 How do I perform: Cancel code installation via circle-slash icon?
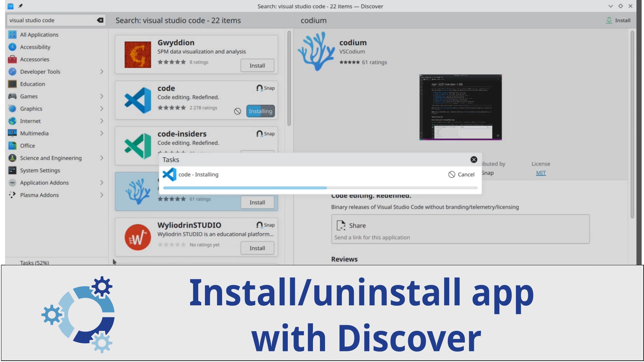(x=237, y=111)
